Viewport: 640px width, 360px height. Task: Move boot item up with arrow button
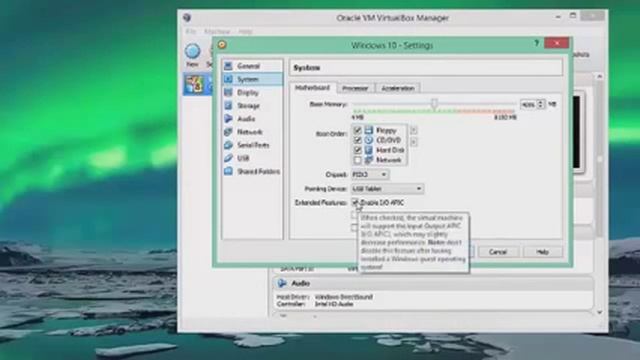click(413, 130)
